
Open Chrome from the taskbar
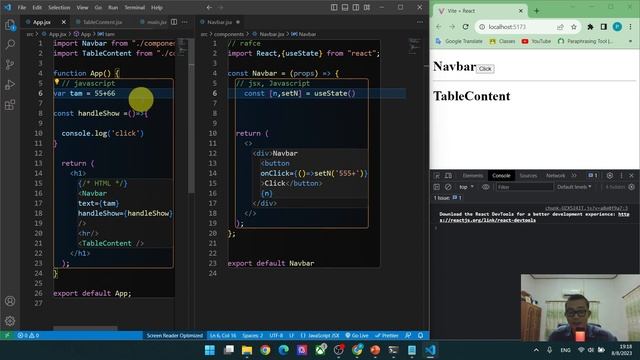click(265, 350)
